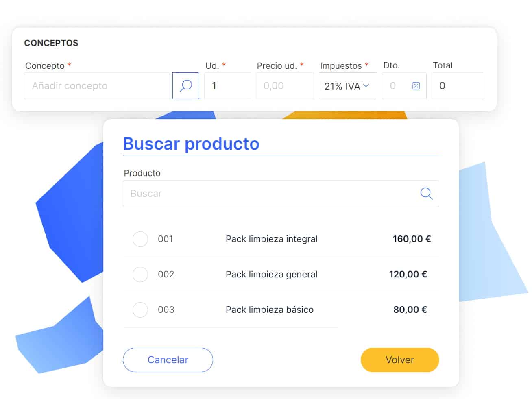Choose the radio button for product 002
Screen dimensions: 532x399
pyautogui.click(x=140, y=275)
